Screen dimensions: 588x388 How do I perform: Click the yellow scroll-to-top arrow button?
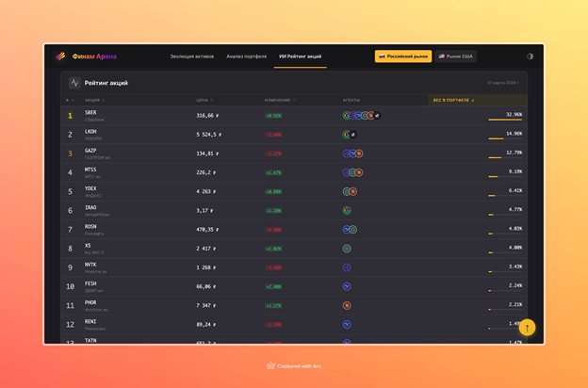[x=527, y=328]
